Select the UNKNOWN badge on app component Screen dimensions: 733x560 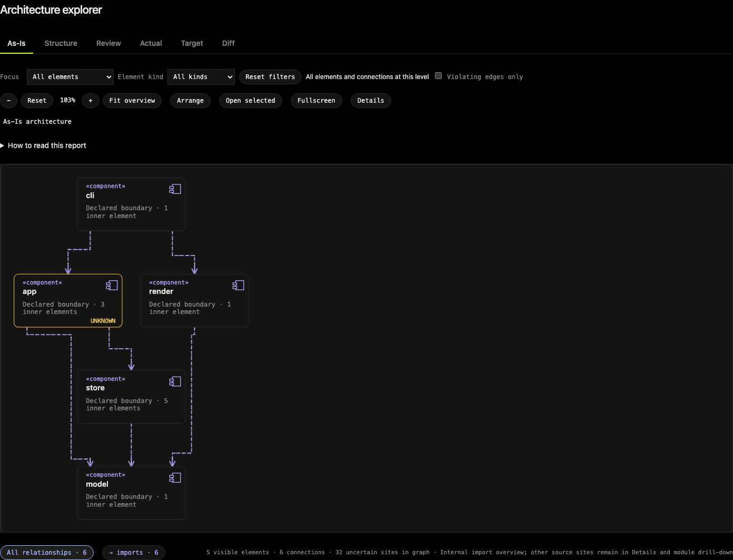point(103,321)
